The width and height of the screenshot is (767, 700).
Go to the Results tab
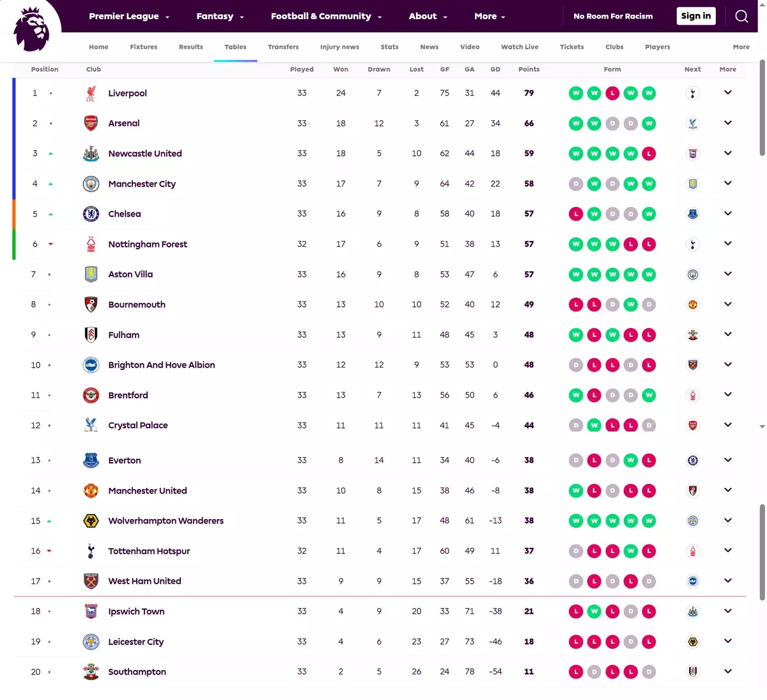coord(191,47)
